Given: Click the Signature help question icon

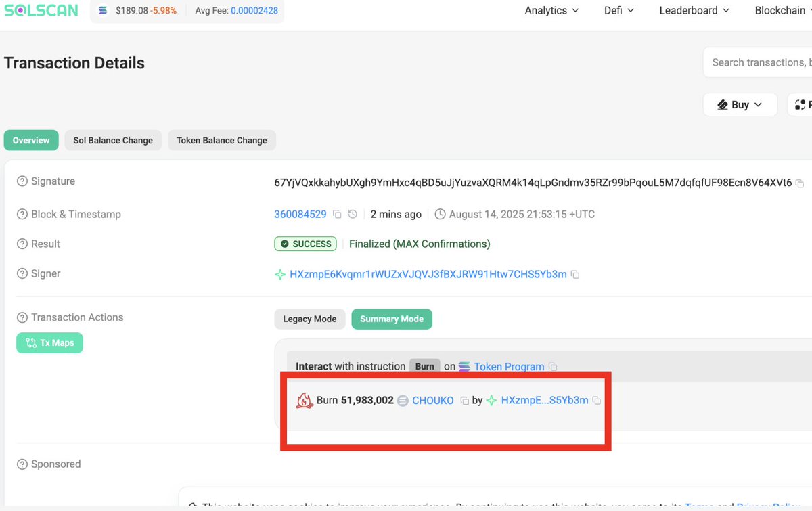Looking at the screenshot, I should pos(22,181).
